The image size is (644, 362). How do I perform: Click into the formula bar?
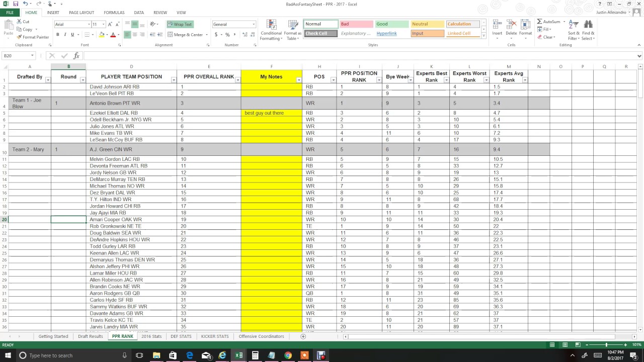click(x=360, y=56)
